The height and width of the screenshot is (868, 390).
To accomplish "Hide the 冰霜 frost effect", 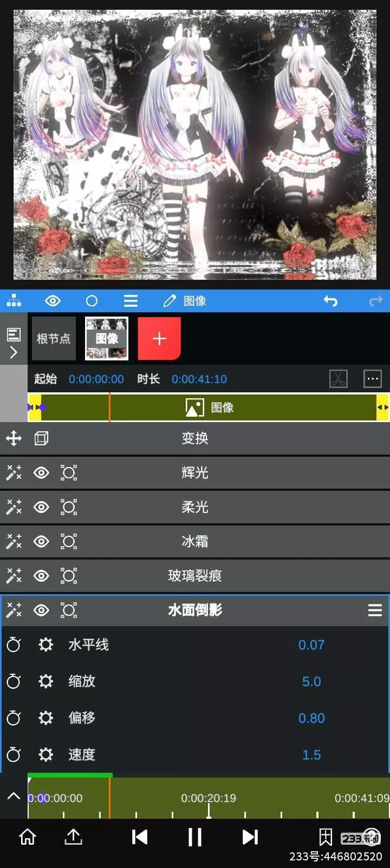I will click(x=41, y=542).
